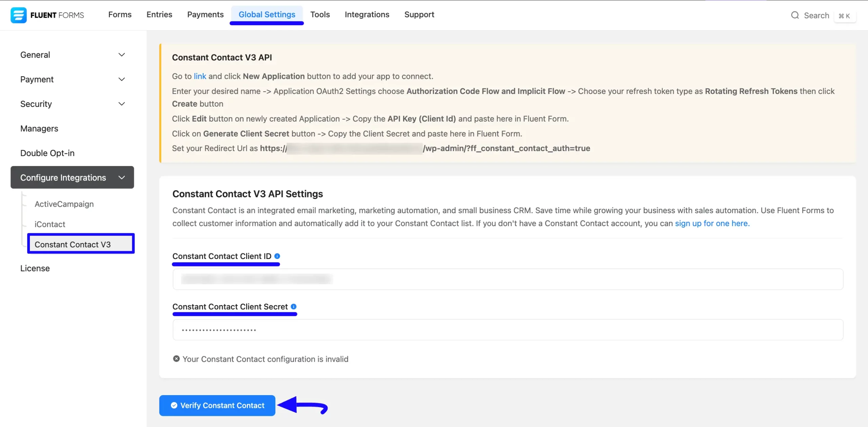Click the ⌘K shortcut badge

pyautogui.click(x=844, y=16)
